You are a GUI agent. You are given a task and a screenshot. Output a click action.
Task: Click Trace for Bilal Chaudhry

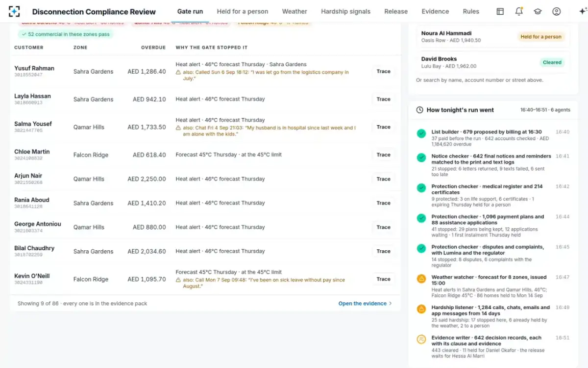click(x=384, y=251)
